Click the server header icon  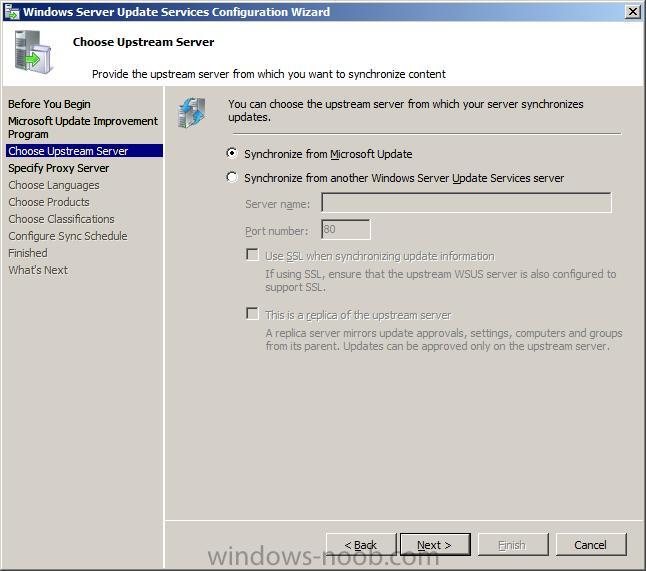click(33, 53)
